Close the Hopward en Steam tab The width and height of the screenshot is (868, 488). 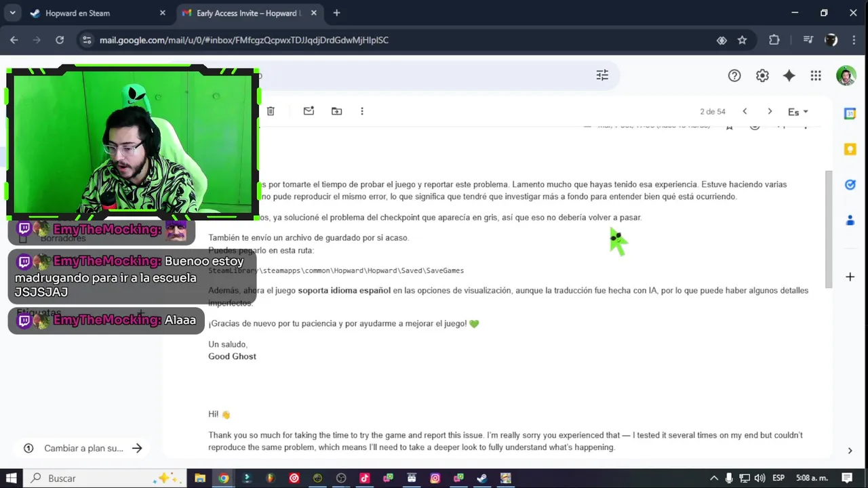pos(162,13)
